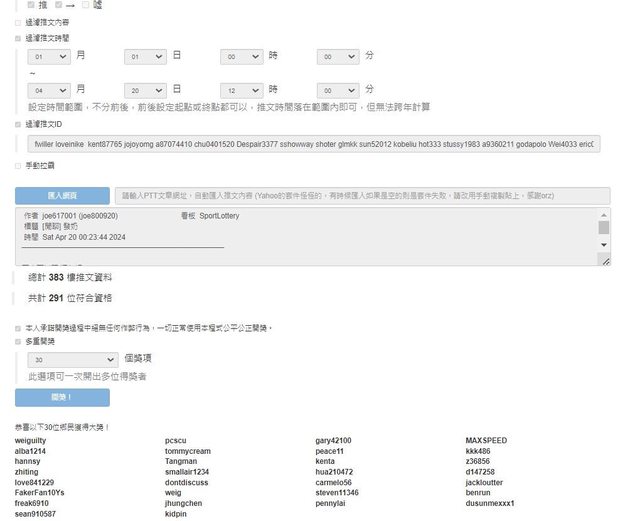Toggle the → comment type checkbox
The height and width of the screenshot is (521, 640).
59,5
